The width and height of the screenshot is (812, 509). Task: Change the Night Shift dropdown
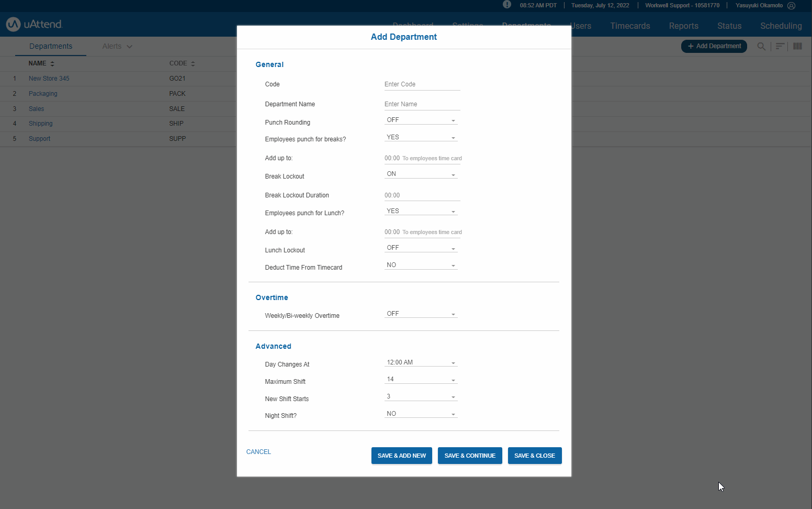tap(421, 414)
